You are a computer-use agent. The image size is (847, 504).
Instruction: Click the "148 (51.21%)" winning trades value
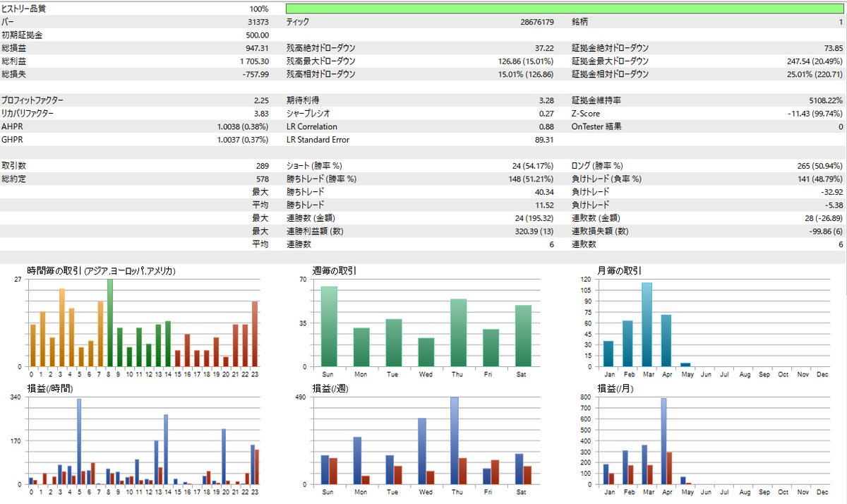pos(531,178)
